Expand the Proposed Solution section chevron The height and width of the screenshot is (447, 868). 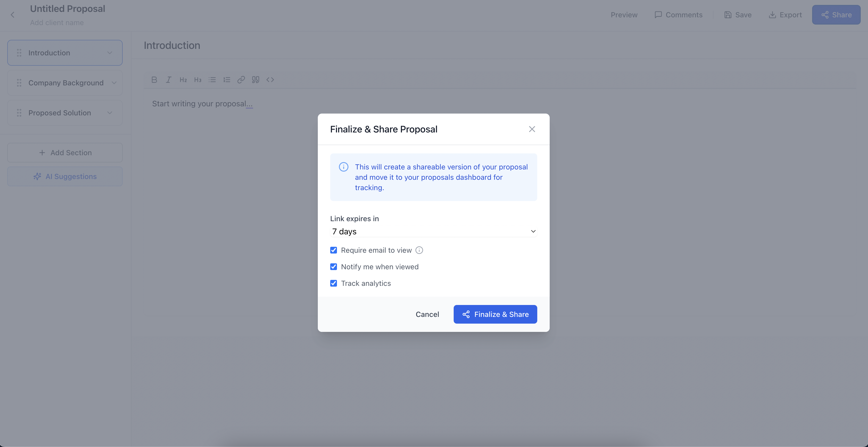[x=109, y=113]
